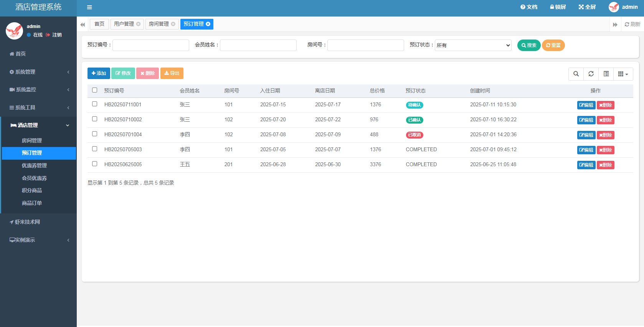Screen dimensions: 644x327
Task: Close the 预订管理 tab using its X icon
Action: coord(208,24)
